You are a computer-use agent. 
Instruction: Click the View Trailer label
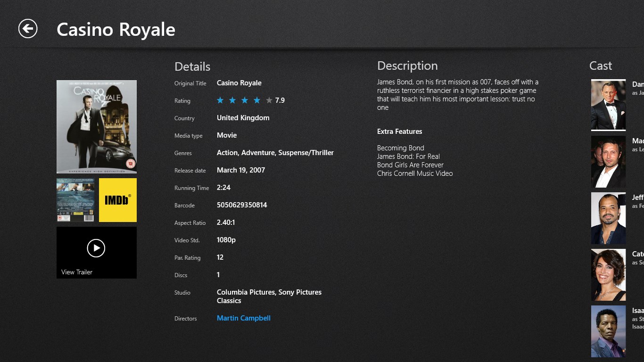pos(77,272)
